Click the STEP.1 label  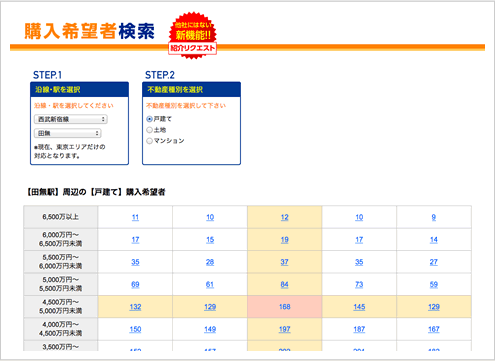point(47,75)
